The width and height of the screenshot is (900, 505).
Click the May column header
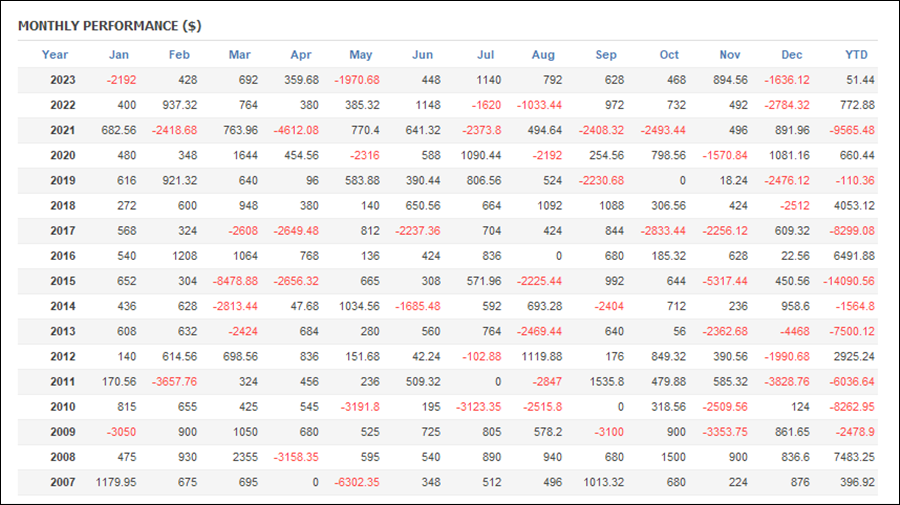pos(360,55)
